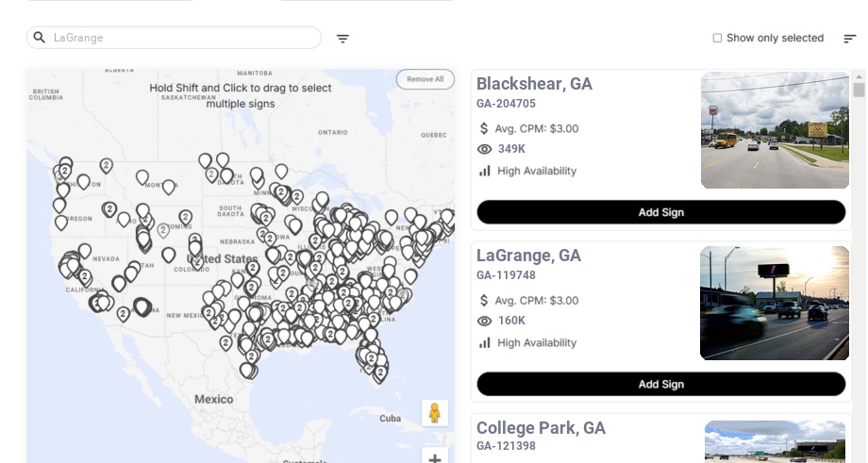Viewport: 868px width, 463px height.
Task: Add the Blackshear, GA sign
Action: pos(660,212)
